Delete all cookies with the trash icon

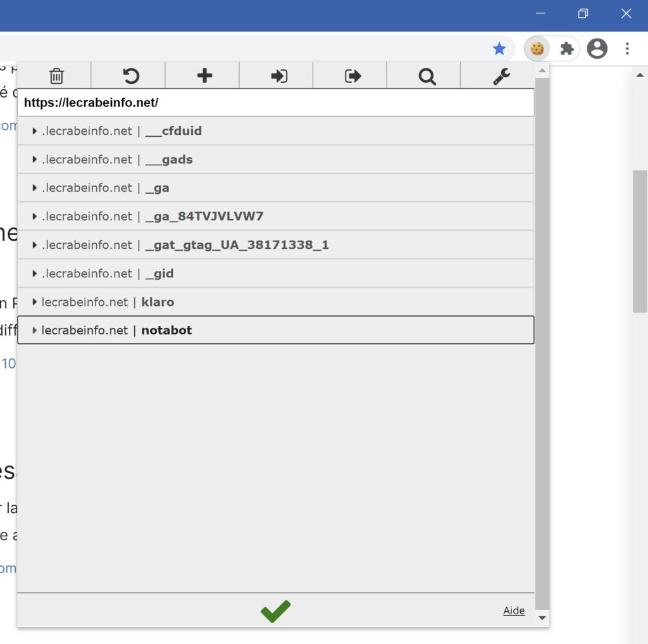tap(56, 76)
